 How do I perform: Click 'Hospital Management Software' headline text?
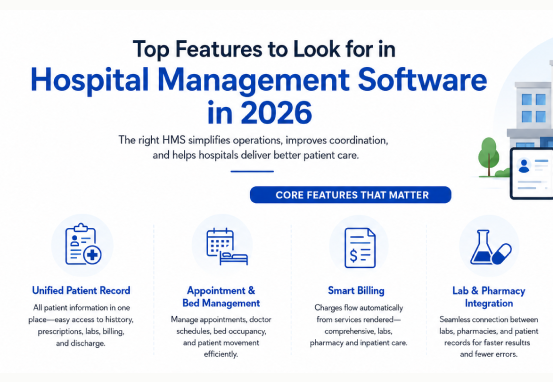[259, 80]
